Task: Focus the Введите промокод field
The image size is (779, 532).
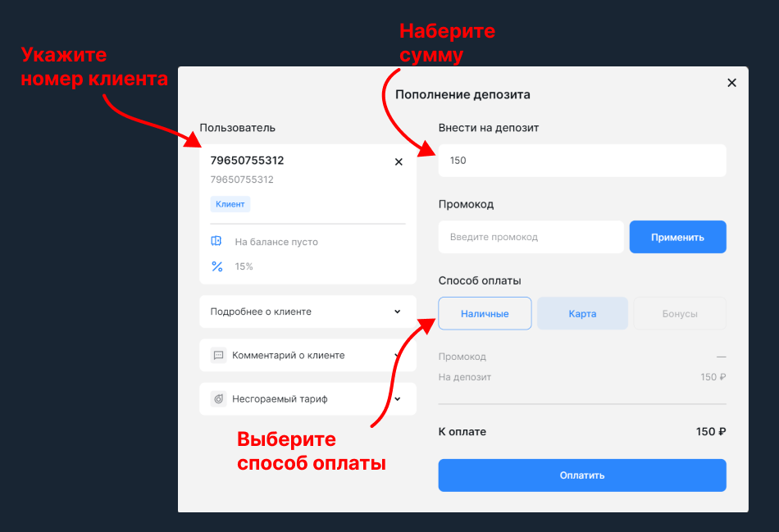Action: [531, 237]
